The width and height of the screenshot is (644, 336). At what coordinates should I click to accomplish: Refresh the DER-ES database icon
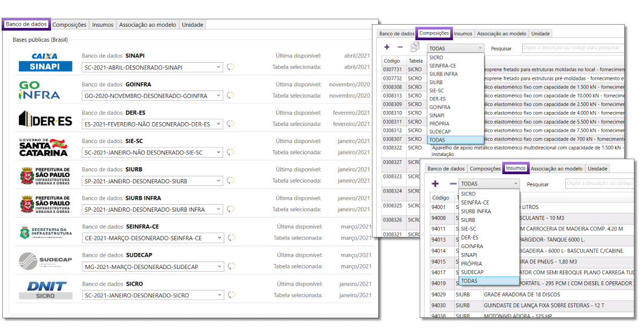click(230, 124)
